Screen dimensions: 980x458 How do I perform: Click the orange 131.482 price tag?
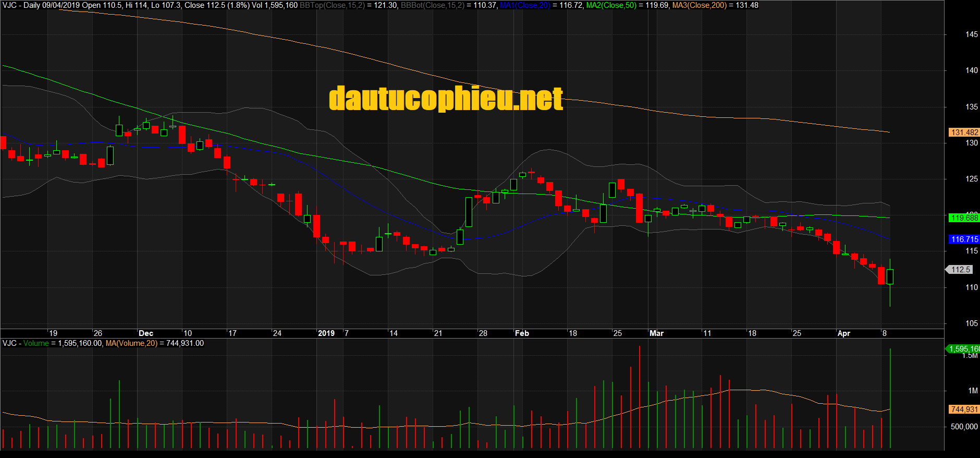(x=964, y=132)
